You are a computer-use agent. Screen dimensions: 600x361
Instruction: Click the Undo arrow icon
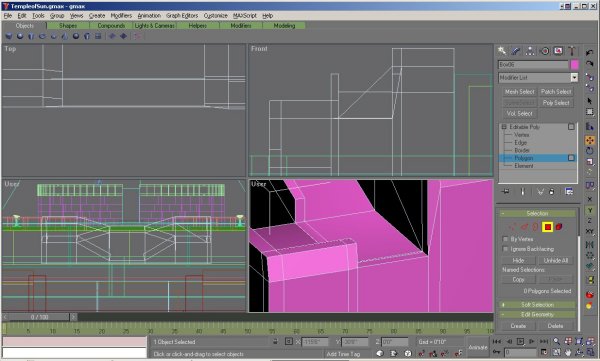tap(590, 52)
